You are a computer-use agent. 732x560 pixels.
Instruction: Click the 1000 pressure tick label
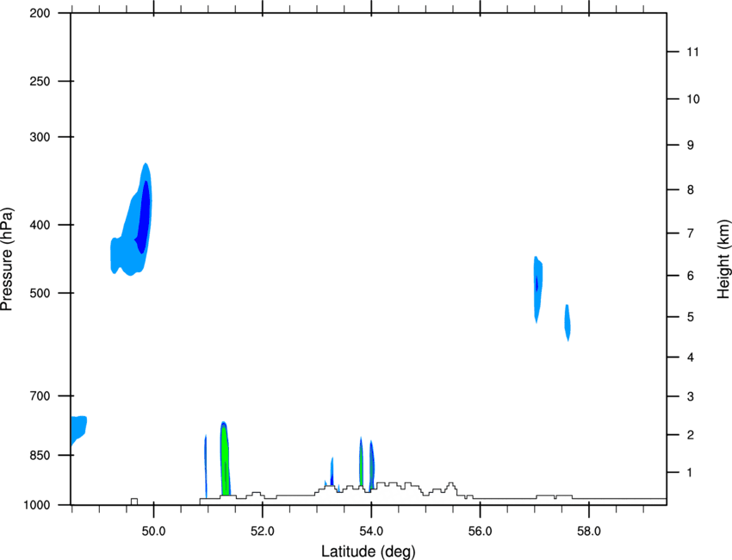(36, 505)
